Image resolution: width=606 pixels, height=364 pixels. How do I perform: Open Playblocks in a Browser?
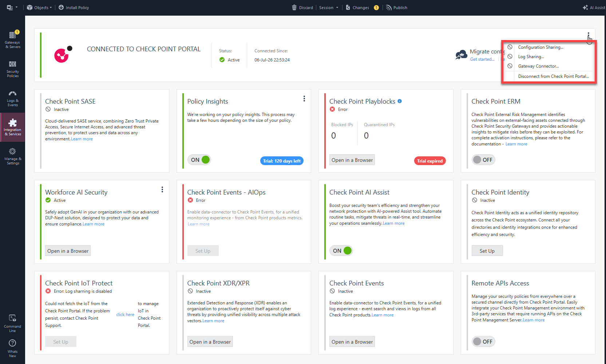click(x=352, y=160)
